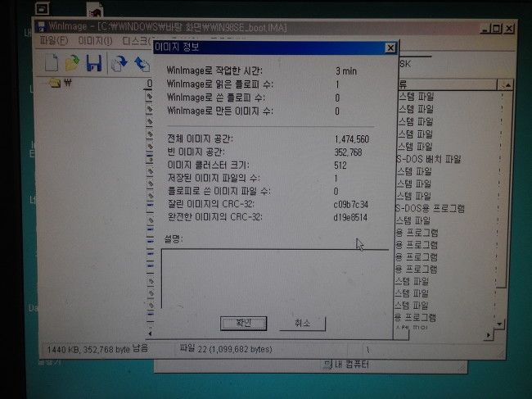Open the 디스크 menu
The height and width of the screenshot is (399, 532).
[x=138, y=42]
